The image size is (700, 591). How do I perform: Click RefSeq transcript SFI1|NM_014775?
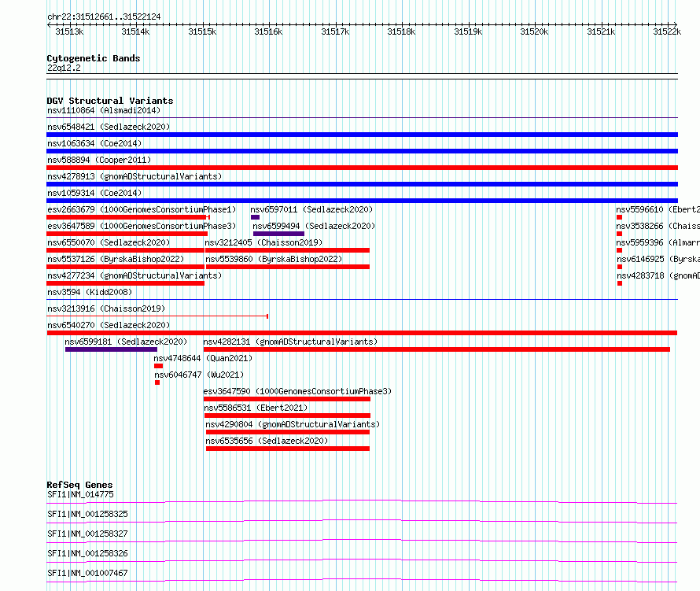(80, 494)
